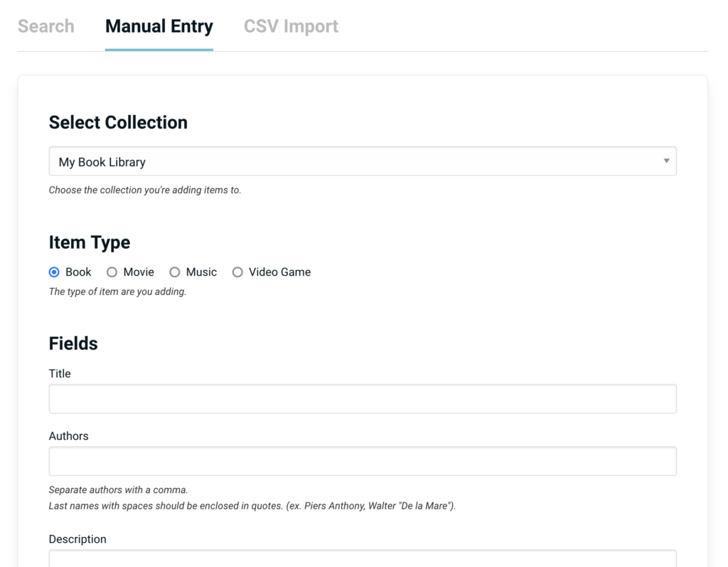The height and width of the screenshot is (567, 728).
Task: Select Movie as the item type
Action: 112,272
